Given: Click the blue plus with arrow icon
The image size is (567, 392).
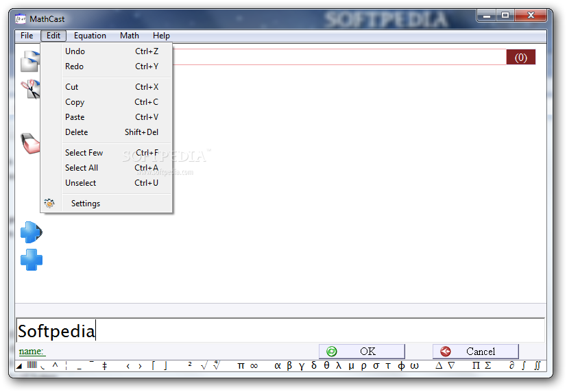Looking at the screenshot, I should coord(32,232).
